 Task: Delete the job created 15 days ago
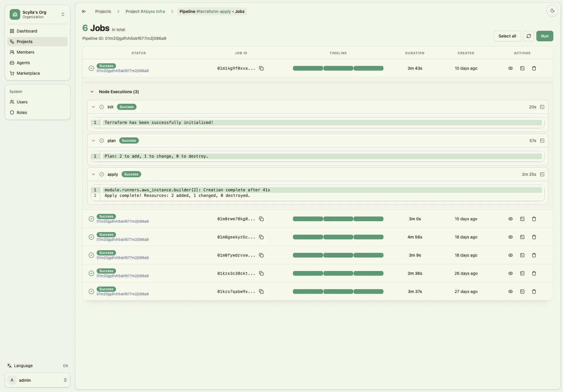click(534, 219)
